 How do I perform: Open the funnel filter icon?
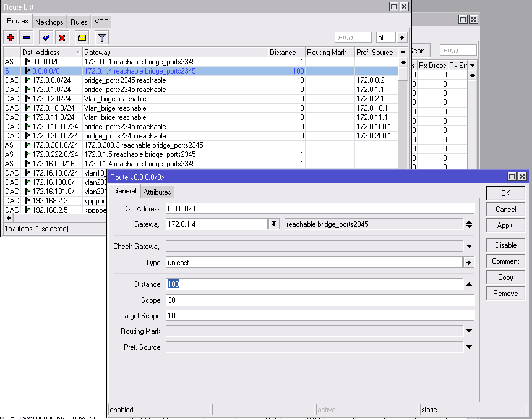pyautogui.click(x=102, y=38)
